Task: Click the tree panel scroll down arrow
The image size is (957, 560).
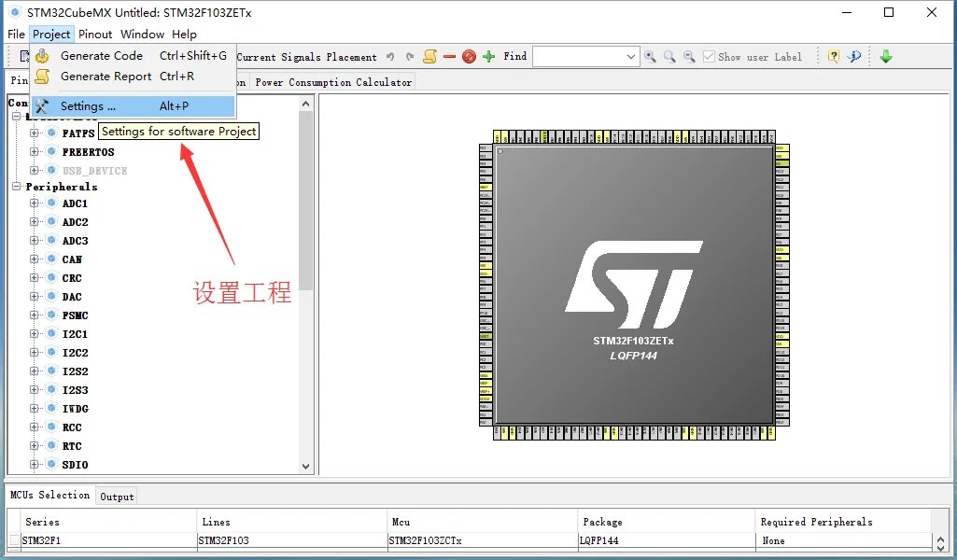Action: click(306, 467)
